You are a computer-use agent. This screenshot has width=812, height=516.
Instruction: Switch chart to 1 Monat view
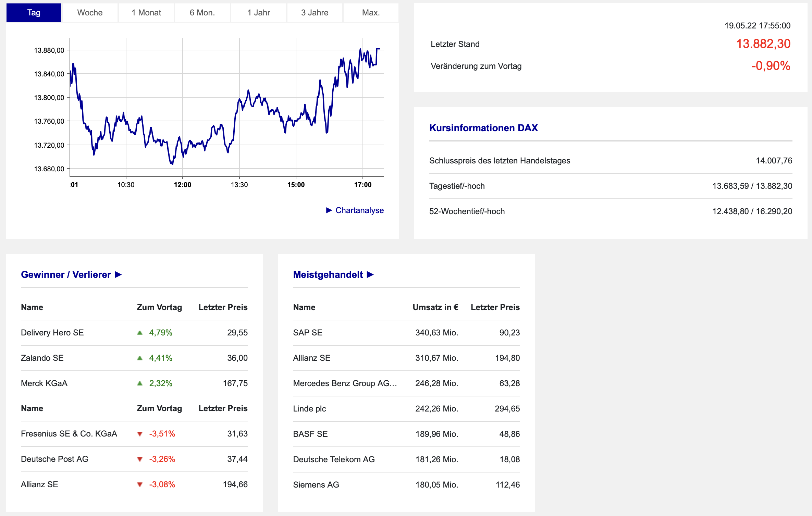146,13
